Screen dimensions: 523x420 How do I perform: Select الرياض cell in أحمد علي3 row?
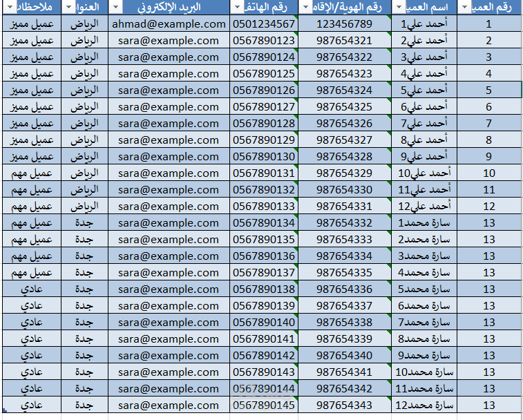(84, 57)
